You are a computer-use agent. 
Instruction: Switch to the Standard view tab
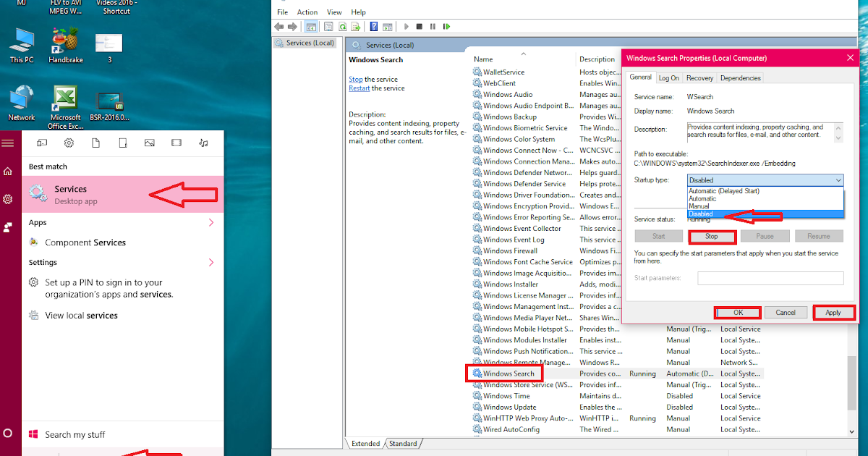pos(403,443)
